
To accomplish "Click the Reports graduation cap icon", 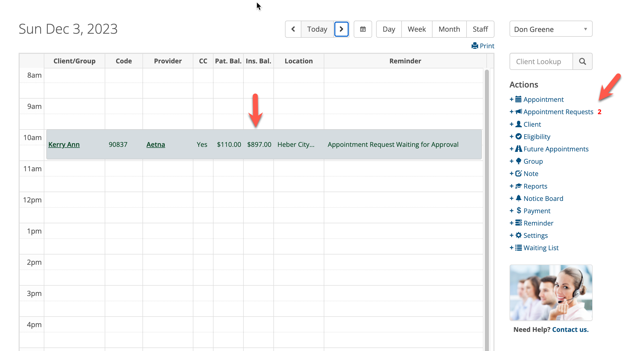I will 518,186.
